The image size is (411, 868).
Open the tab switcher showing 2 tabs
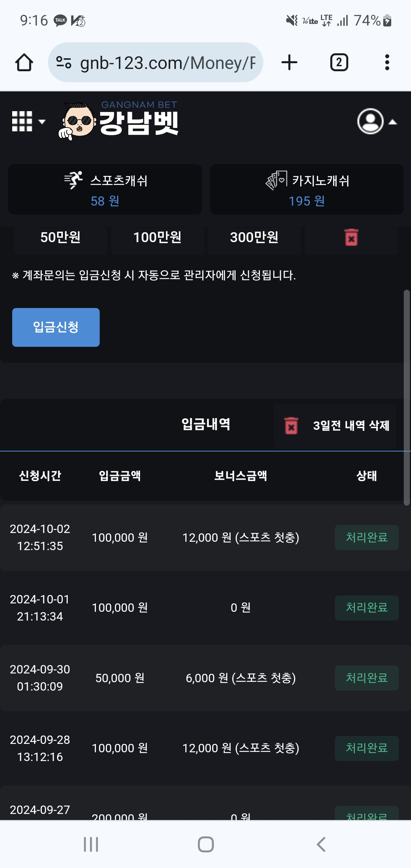click(x=339, y=62)
